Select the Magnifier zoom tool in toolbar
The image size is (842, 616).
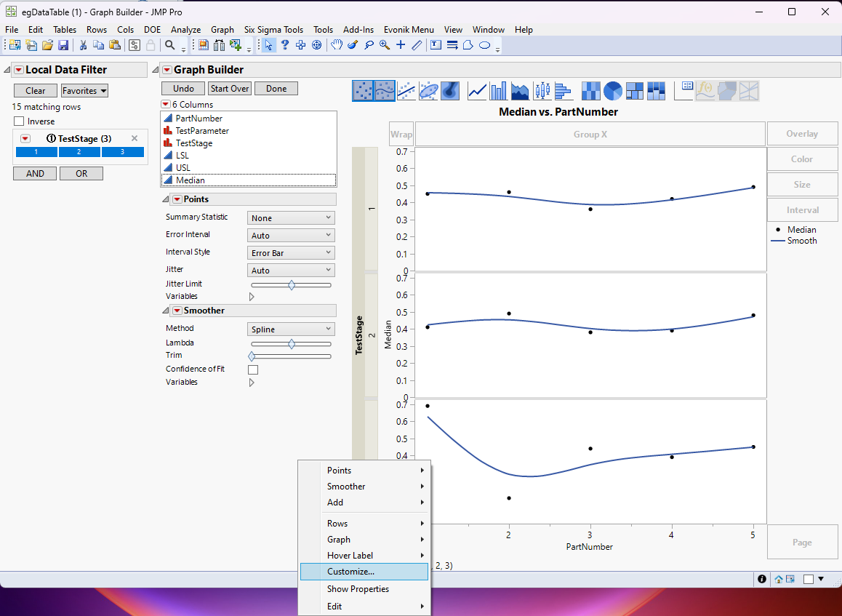[x=384, y=45]
